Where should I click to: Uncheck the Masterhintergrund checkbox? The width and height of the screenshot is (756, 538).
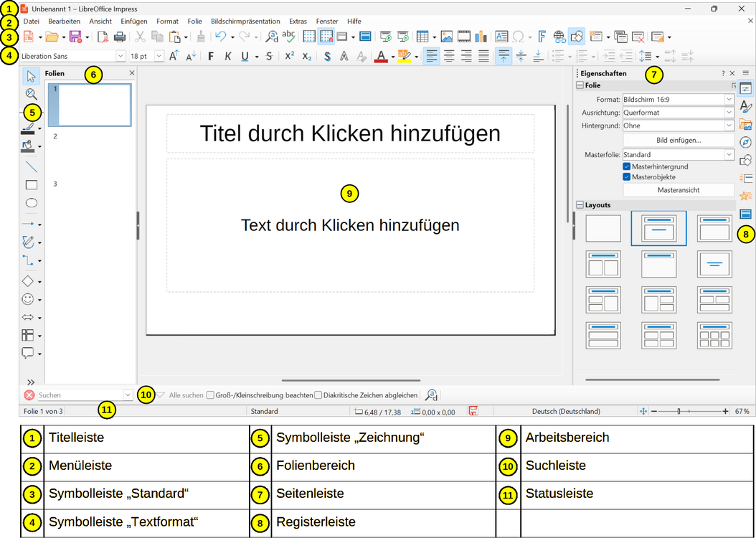click(x=626, y=166)
